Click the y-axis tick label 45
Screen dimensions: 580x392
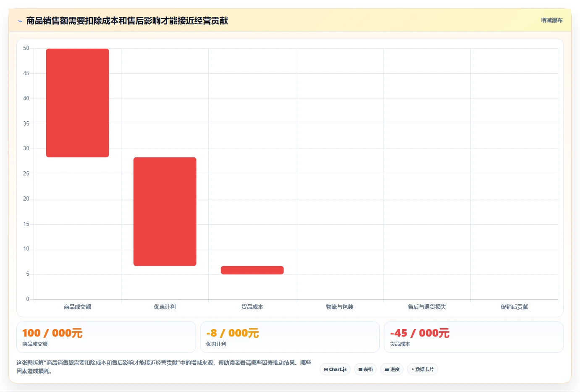pos(26,73)
